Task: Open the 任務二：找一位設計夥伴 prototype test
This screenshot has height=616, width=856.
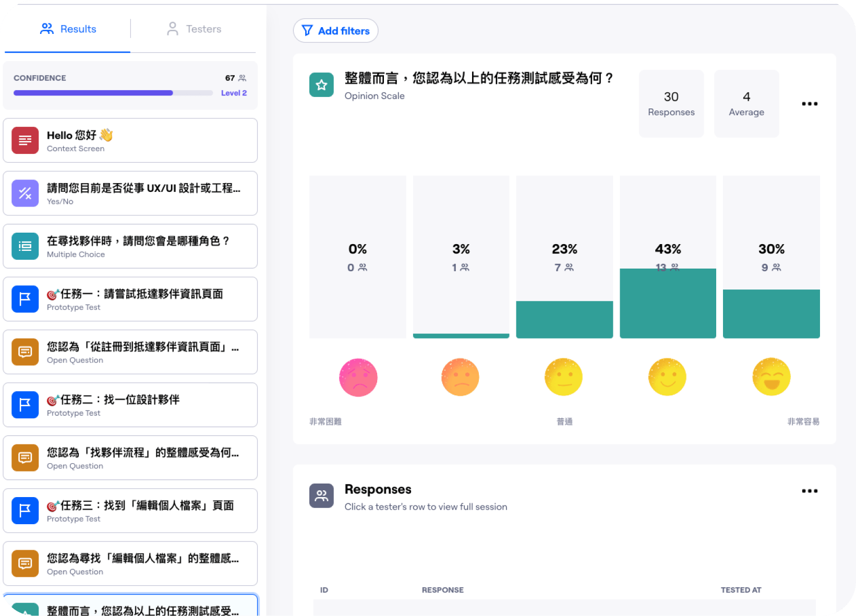Action: click(x=130, y=405)
